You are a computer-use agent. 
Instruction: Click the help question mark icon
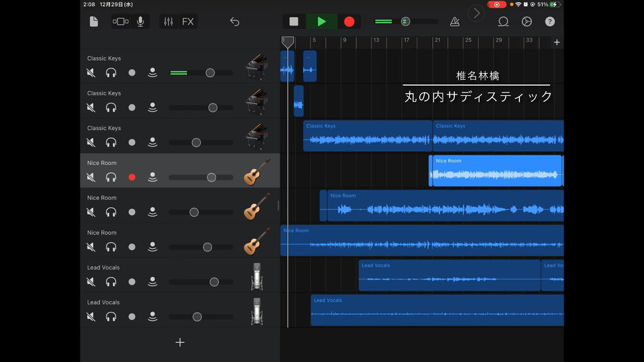(550, 21)
